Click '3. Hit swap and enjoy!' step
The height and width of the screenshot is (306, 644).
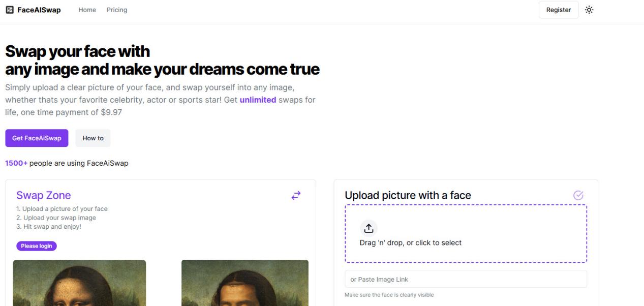pyautogui.click(x=49, y=227)
